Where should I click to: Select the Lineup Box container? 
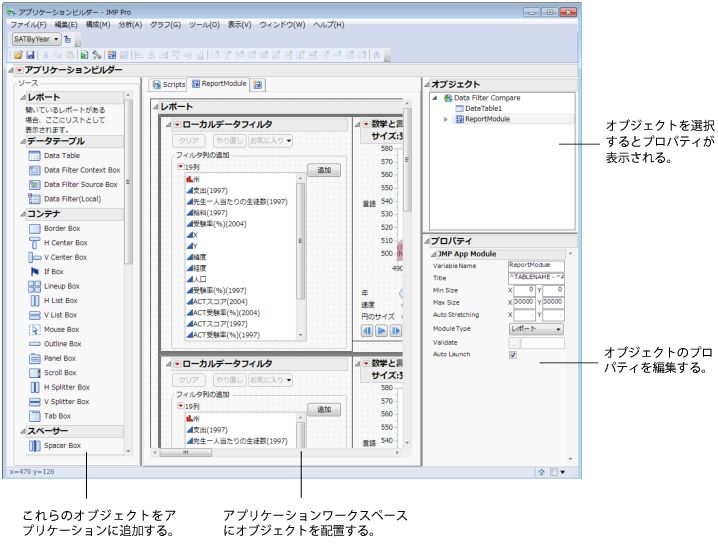[61, 286]
